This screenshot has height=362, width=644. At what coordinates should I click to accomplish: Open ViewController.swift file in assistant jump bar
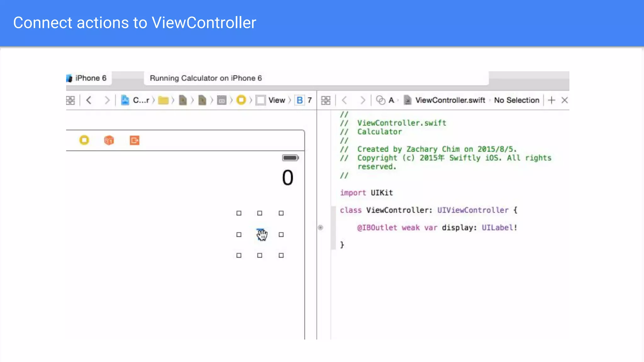tap(445, 100)
